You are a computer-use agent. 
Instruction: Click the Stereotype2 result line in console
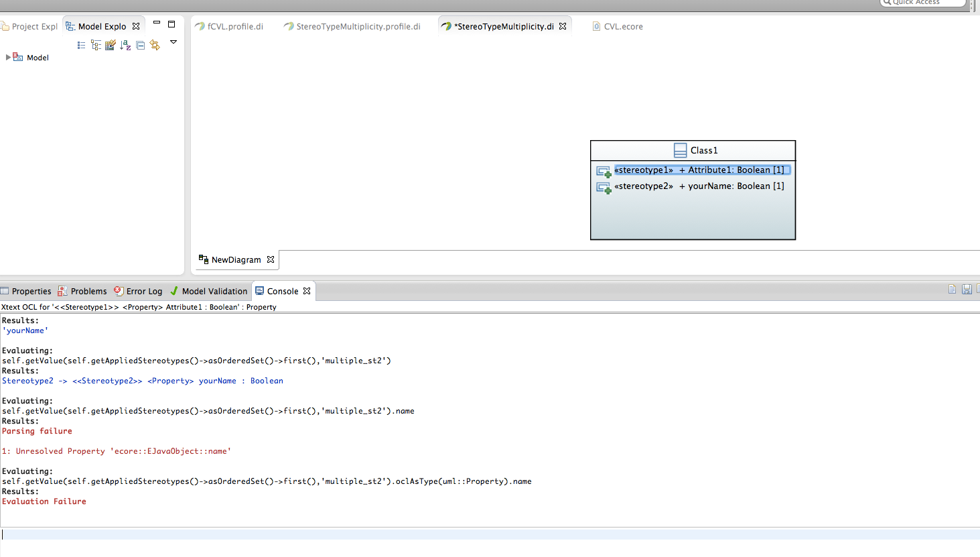pos(143,381)
